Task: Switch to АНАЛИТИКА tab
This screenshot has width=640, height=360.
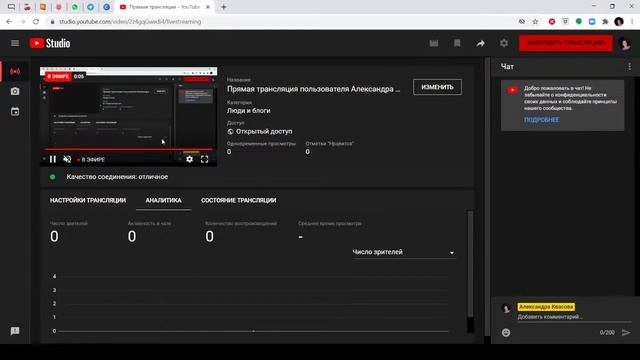Action: tap(163, 200)
